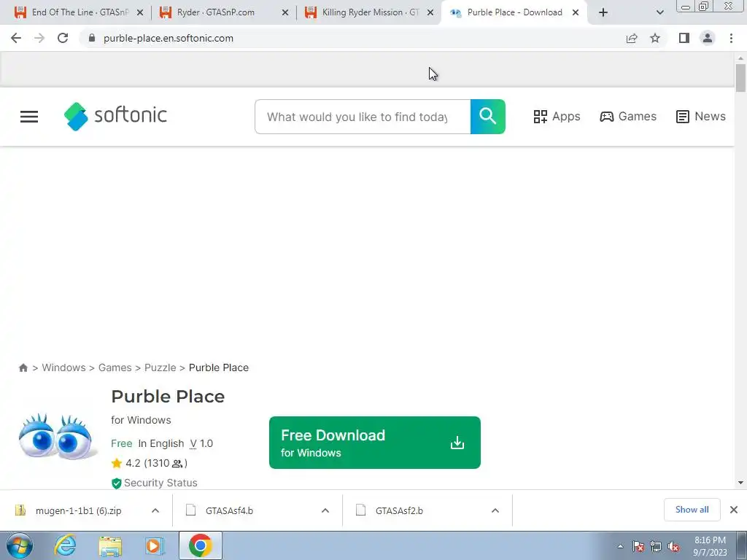Close the End Of The Line tab
The height and width of the screenshot is (560, 747).
pos(140,13)
